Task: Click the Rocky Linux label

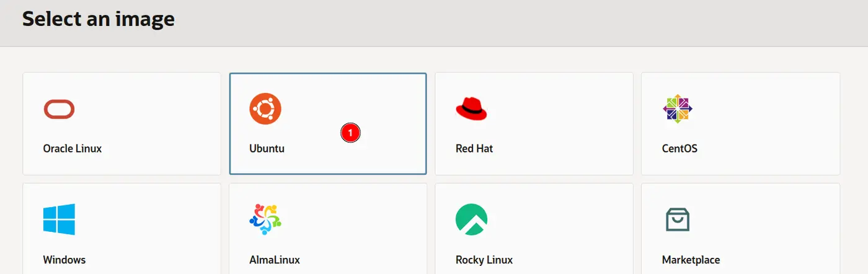Action: [x=484, y=260]
